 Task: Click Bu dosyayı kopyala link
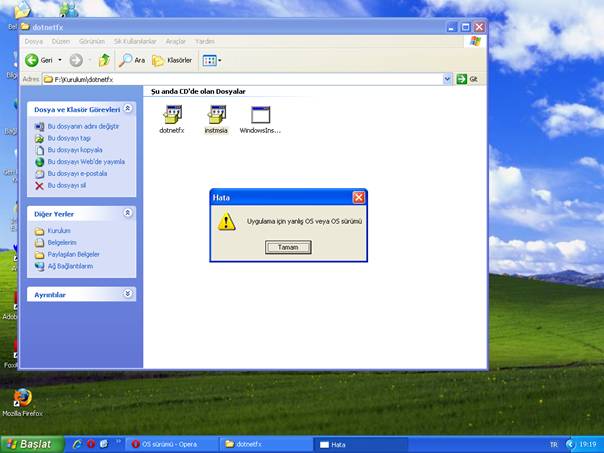pyautogui.click(x=75, y=150)
